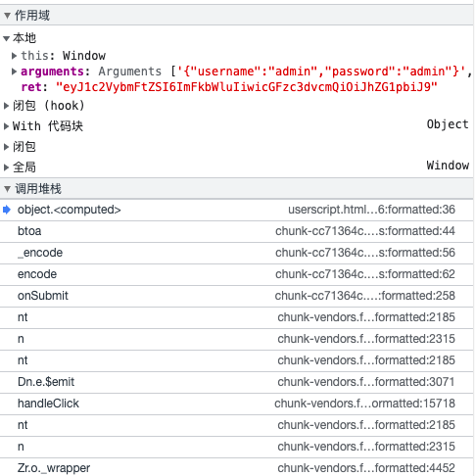Select the encode stack frame at formatted:62

pos(237,274)
